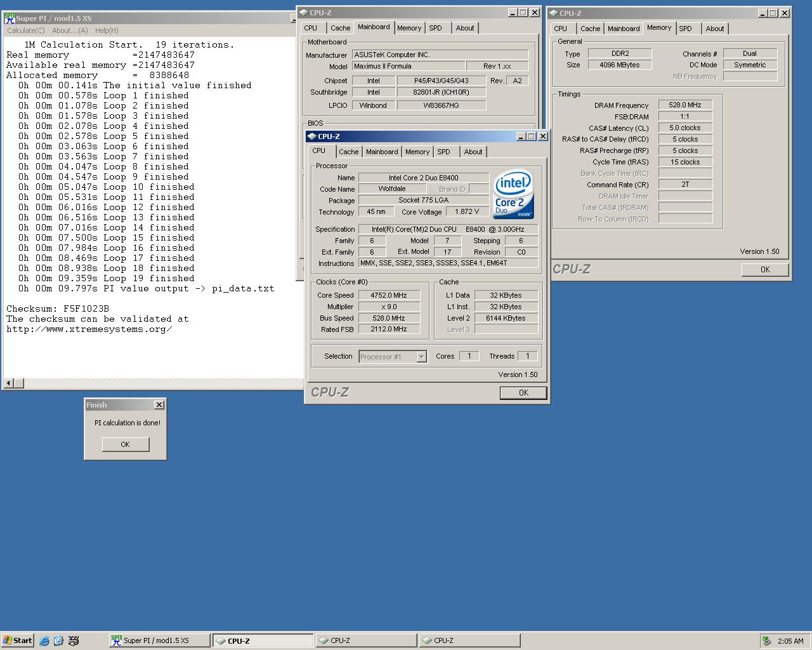Open Internet Explorer from quick launch
The height and width of the screenshot is (650, 812).
pyautogui.click(x=44, y=640)
